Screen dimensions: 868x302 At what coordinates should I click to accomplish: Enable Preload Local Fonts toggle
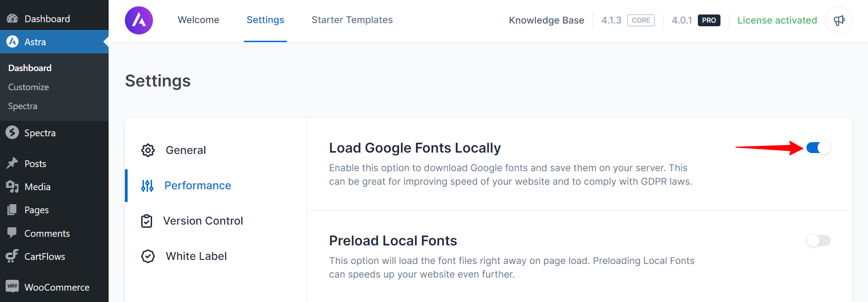[x=818, y=240]
